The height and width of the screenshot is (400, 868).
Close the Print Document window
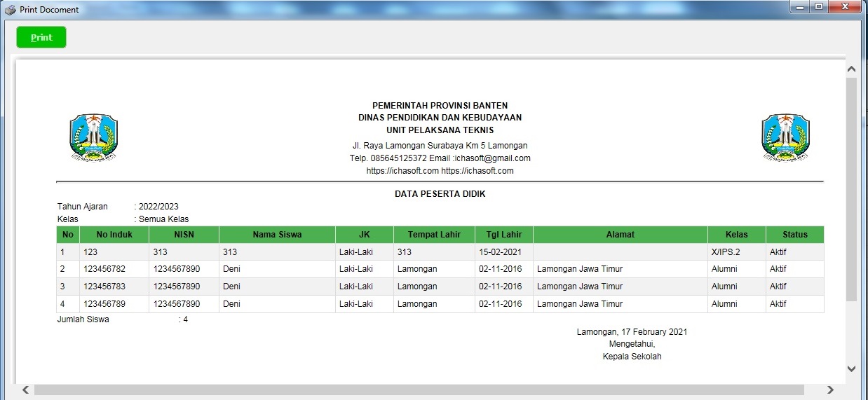(x=845, y=6)
